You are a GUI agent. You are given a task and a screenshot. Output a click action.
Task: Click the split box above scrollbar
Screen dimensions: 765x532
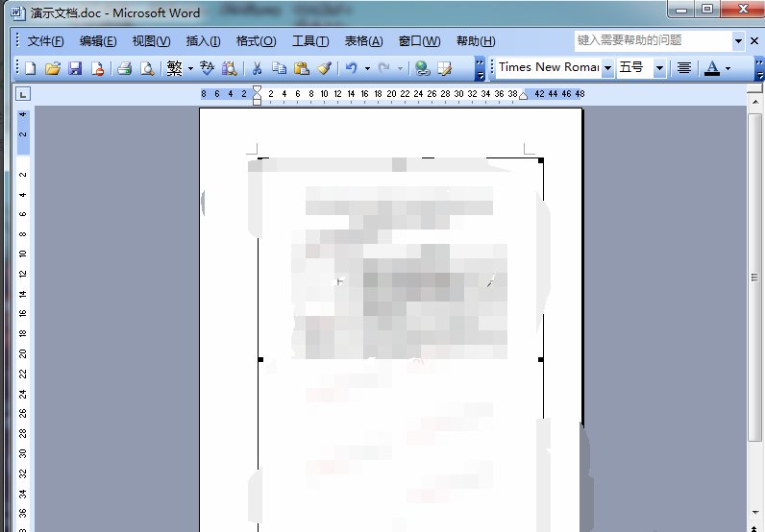[x=755, y=88]
